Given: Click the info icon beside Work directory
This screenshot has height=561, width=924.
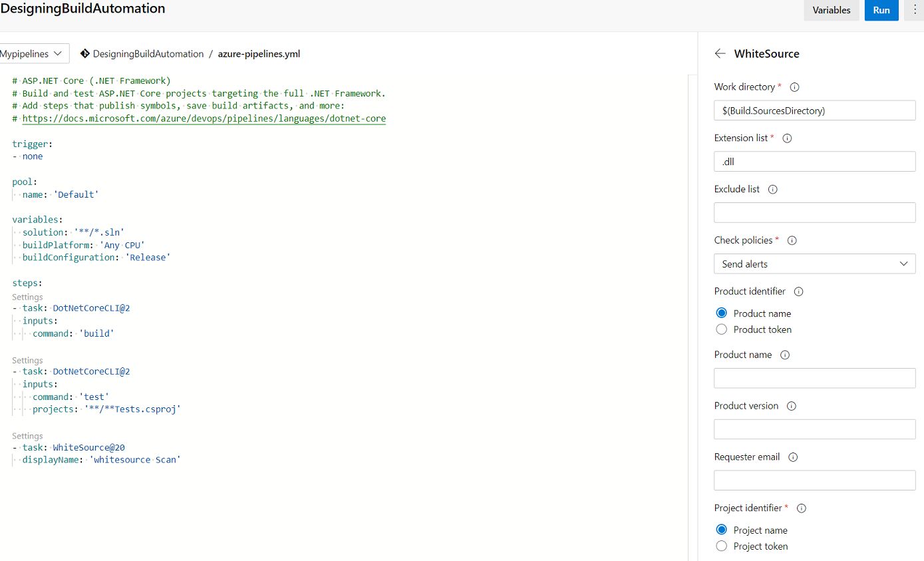Looking at the screenshot, I should (795, 87).
